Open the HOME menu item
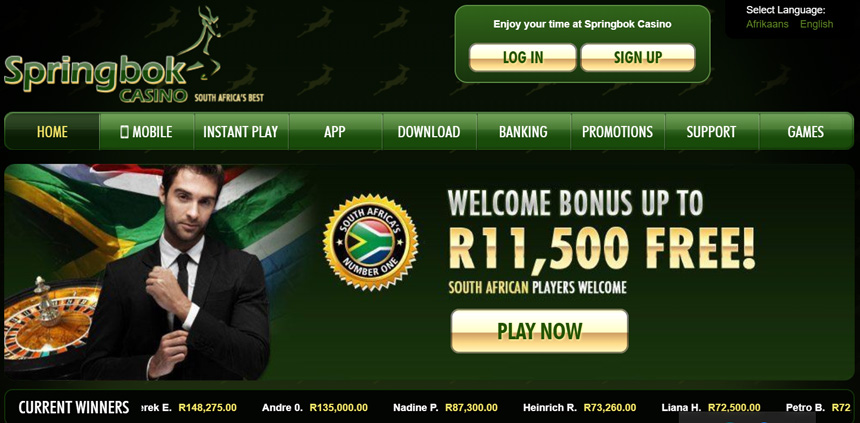This screenshot has width=860, height=423. 52,132
